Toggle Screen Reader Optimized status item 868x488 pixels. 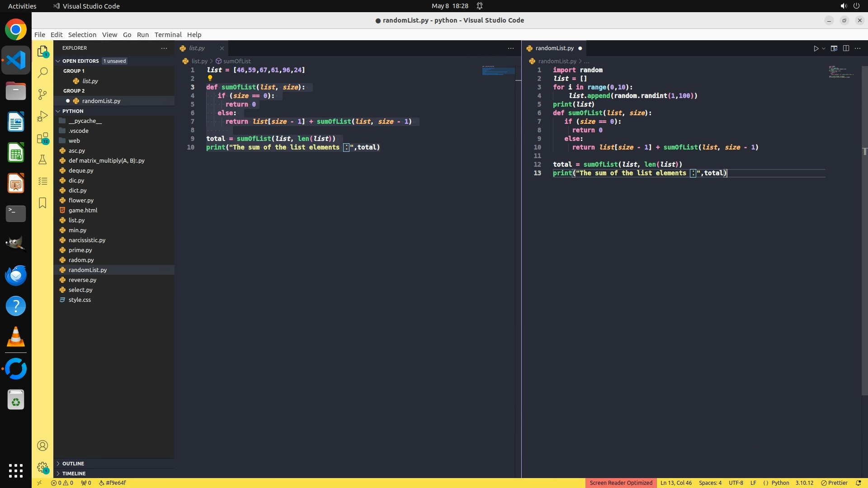coord(621,483)
